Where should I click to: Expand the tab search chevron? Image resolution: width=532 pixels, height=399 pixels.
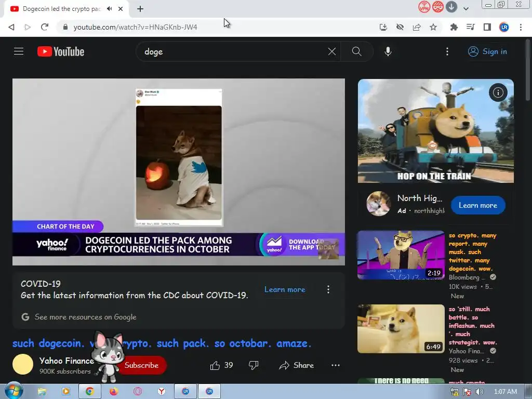466,9
